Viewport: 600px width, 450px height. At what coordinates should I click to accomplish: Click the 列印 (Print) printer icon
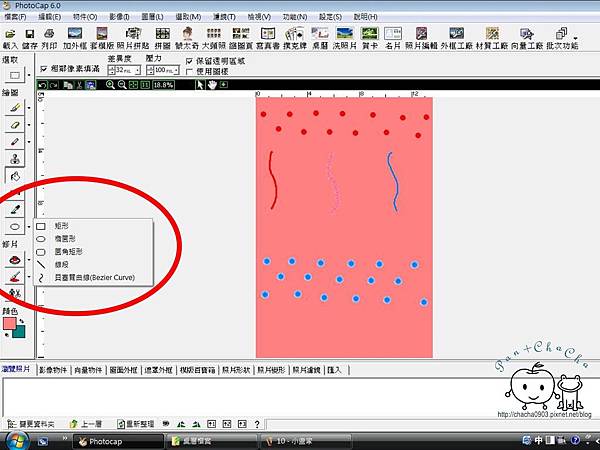pos(49,38)
